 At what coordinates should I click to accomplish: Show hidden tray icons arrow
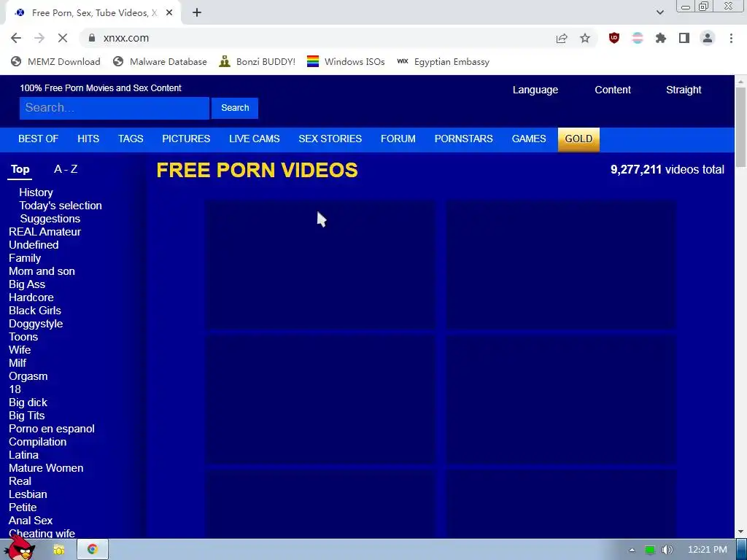tap(632, 550)
